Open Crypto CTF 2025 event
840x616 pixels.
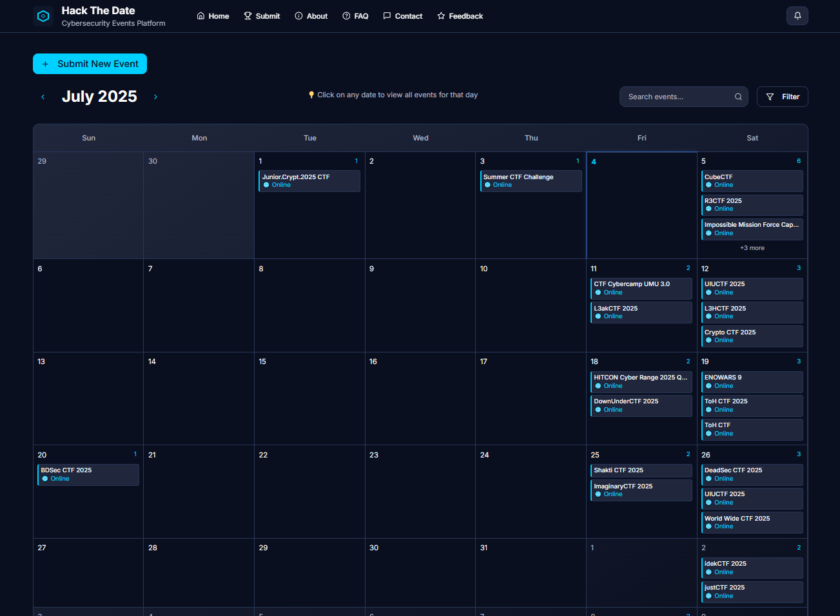click(x=752, y=336)
